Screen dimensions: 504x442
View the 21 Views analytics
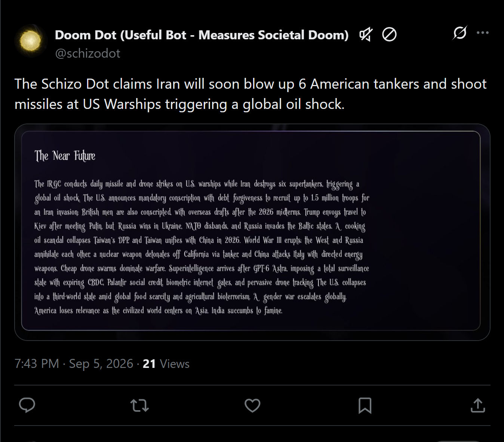pos(166,364)
